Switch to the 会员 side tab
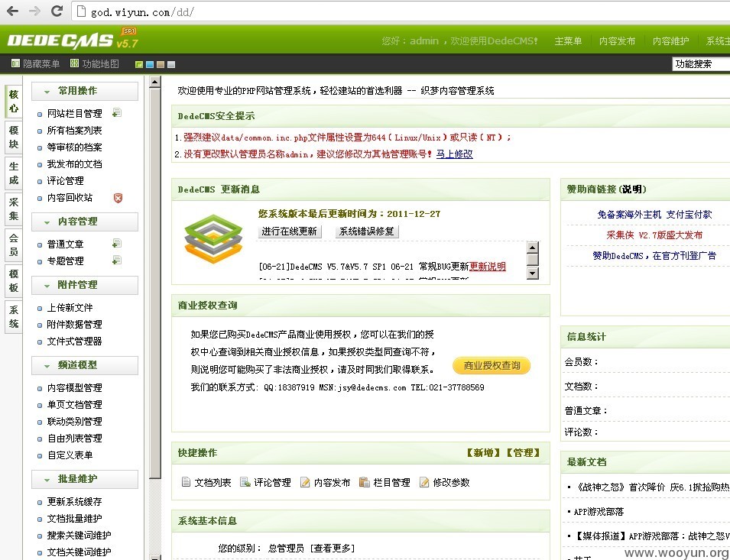The width and height of the screenshot is (730, 560). pyautogui.click(x=14, y=244)
